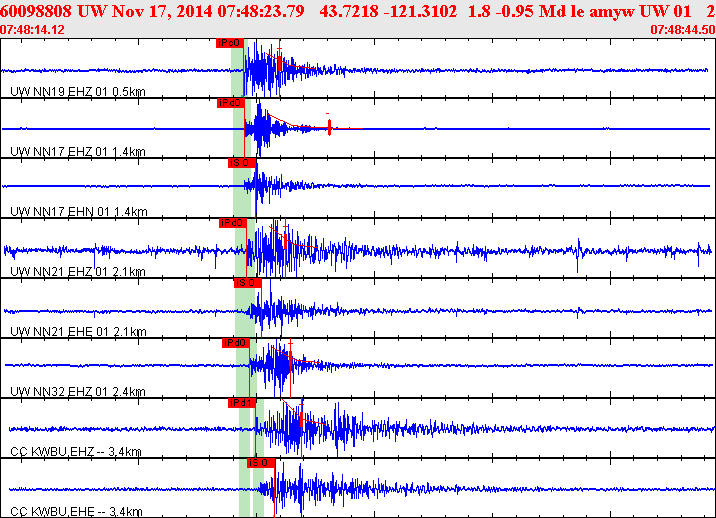Click the label 'CC KWBU EHZ -- 3.4km'
Viewport: 716px width, 518px height.
click(x=76, y=452)
